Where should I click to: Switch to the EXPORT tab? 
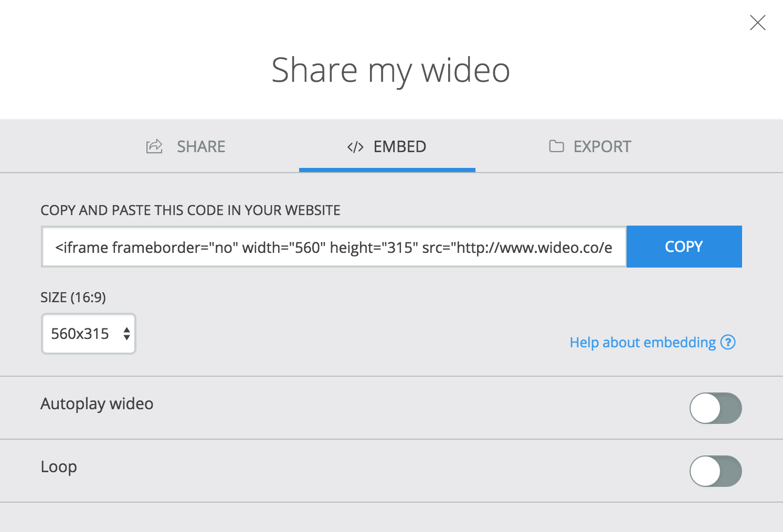(590, 146)
